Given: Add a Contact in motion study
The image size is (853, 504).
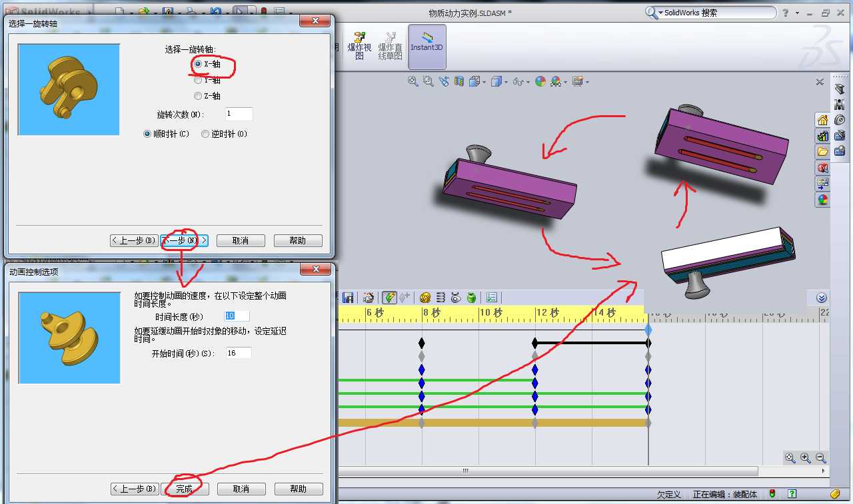Looking at the screenshot, I should 456,297.
